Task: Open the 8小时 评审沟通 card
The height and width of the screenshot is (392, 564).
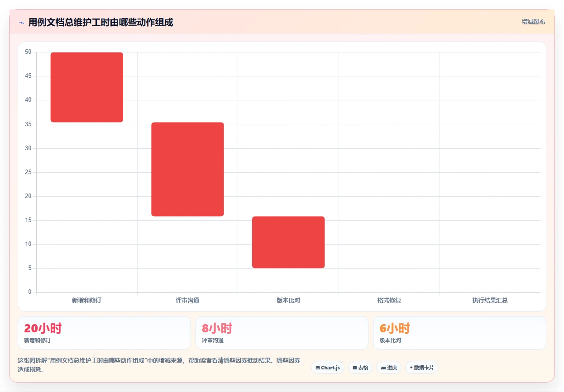Action: pyautogui.click(x=282, y=333)
